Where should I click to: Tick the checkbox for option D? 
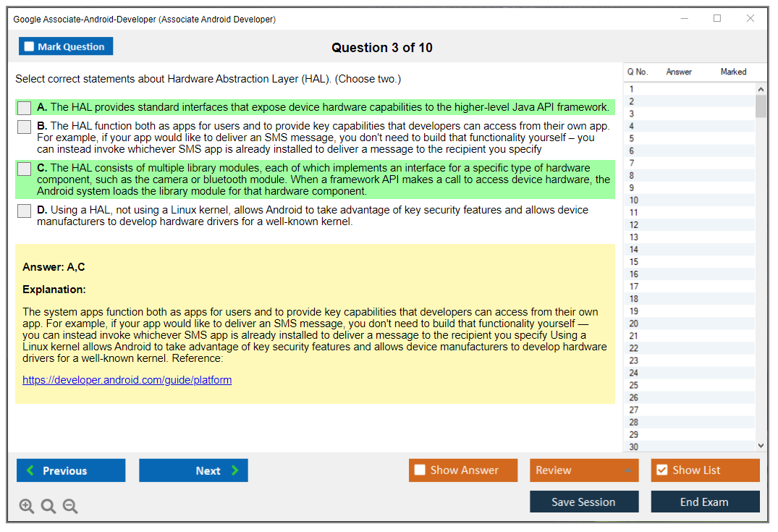pos(25,211)
